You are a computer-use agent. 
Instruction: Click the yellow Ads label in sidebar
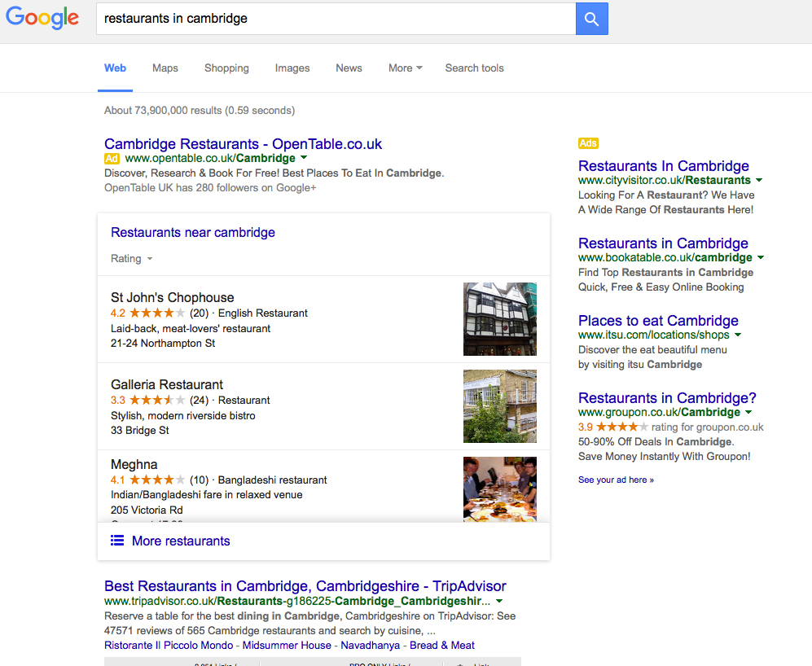(x=588, y=143)
